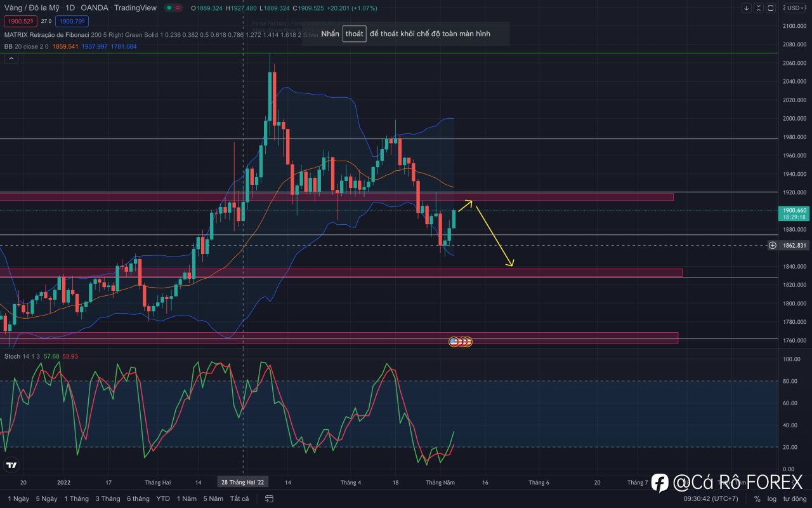
Task: Click the 1862.831 crosshair price label
Action: pos(795,245)
